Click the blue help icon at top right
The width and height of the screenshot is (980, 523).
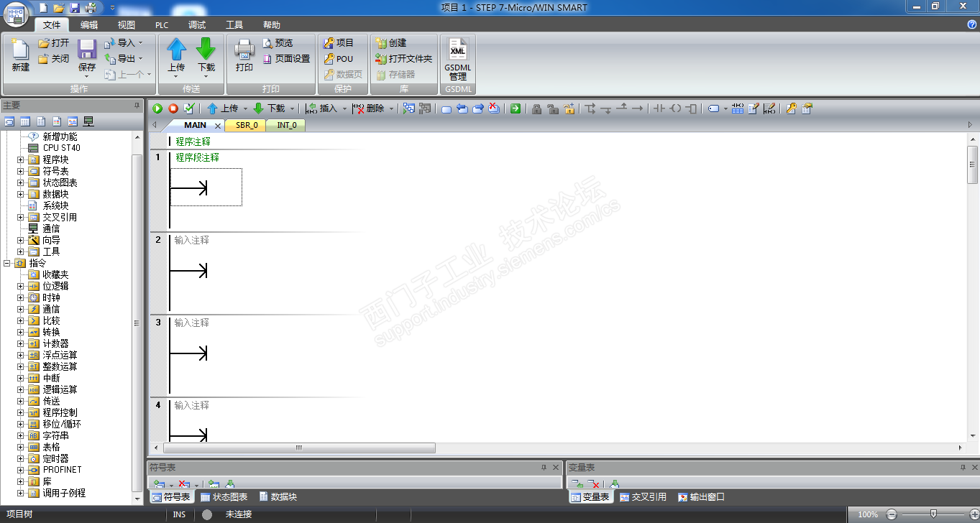[x=972, y=24]
